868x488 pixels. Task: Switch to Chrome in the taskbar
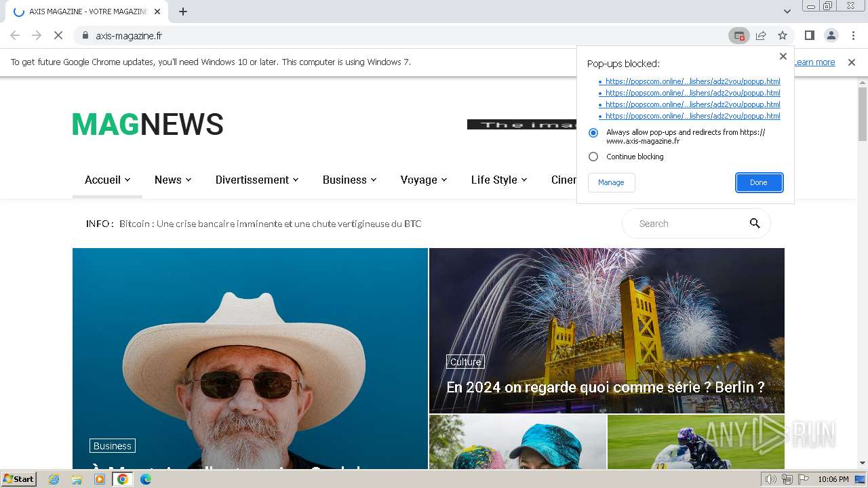123,479
